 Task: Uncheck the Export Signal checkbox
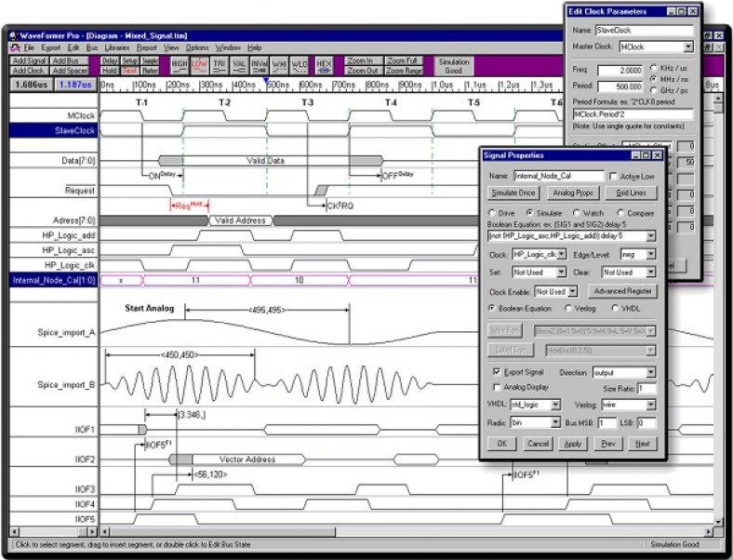[496, 370]
